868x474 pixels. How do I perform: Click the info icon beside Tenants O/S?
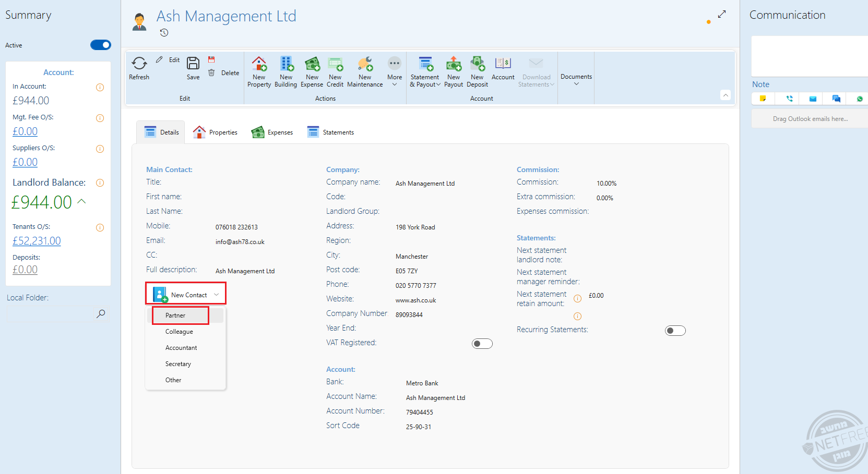(100, 227)
